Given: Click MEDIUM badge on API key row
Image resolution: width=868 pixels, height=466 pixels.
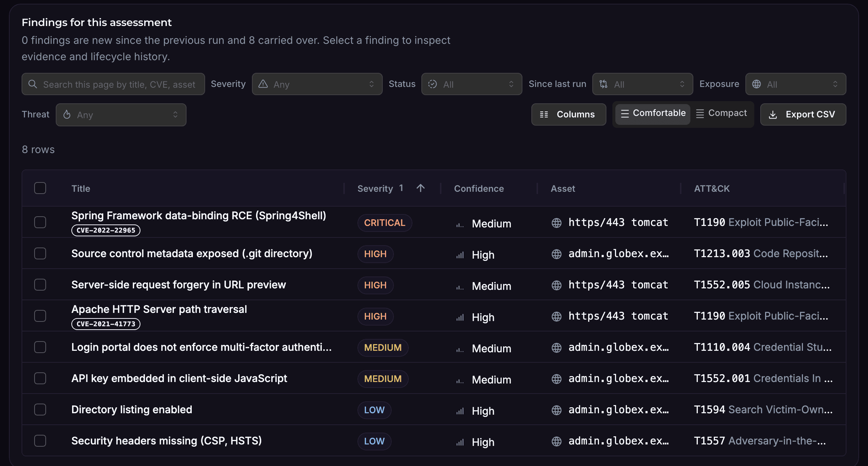Looking at the screenshot, I should pos(383,379).
